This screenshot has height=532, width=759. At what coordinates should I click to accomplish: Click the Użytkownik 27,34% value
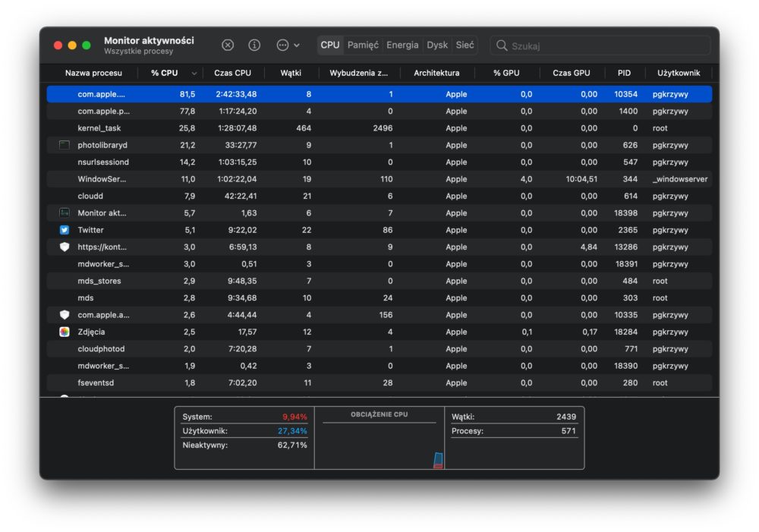click(x=292, y=431)
